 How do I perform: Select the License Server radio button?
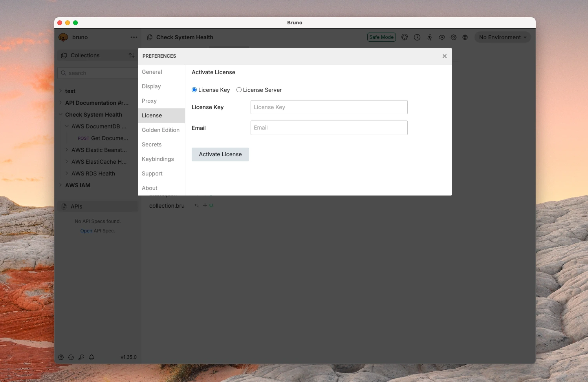pyautogui.click(x=239, y=90)
